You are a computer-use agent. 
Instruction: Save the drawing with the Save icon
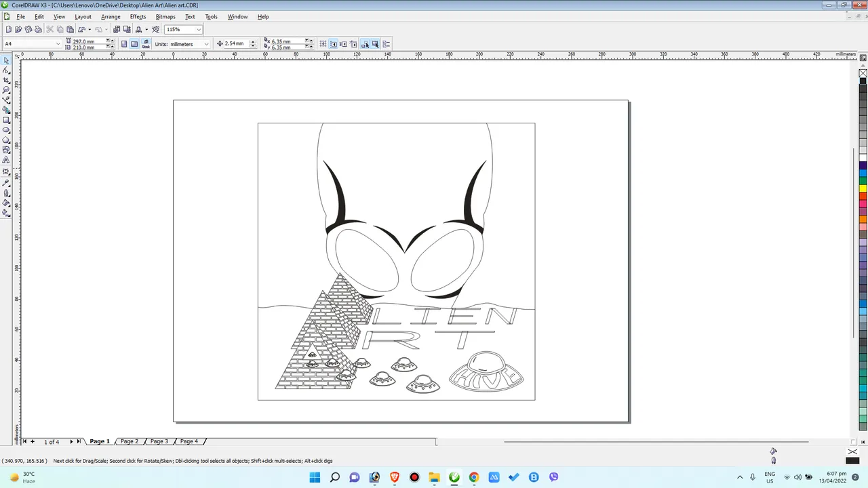click(x=28, y=29)
